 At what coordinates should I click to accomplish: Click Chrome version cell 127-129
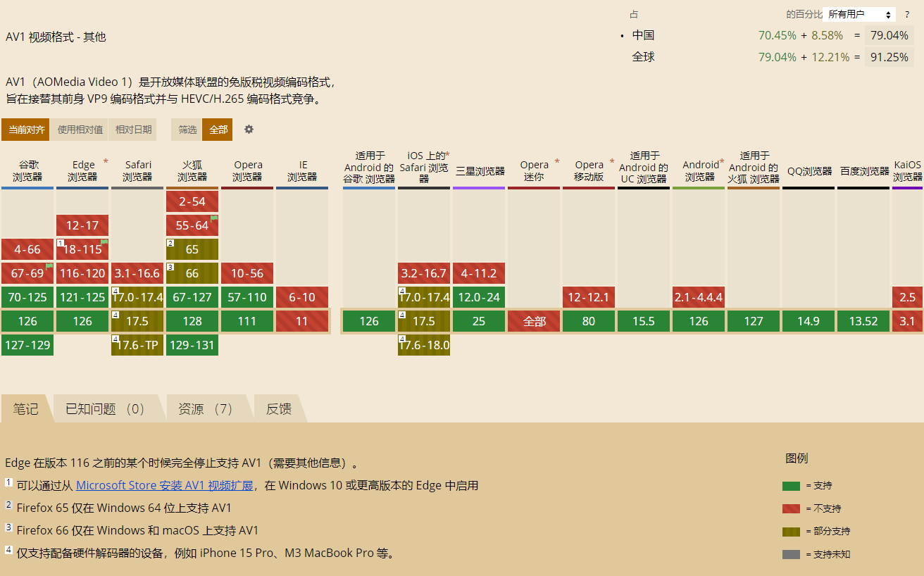(x=27, y=345)
